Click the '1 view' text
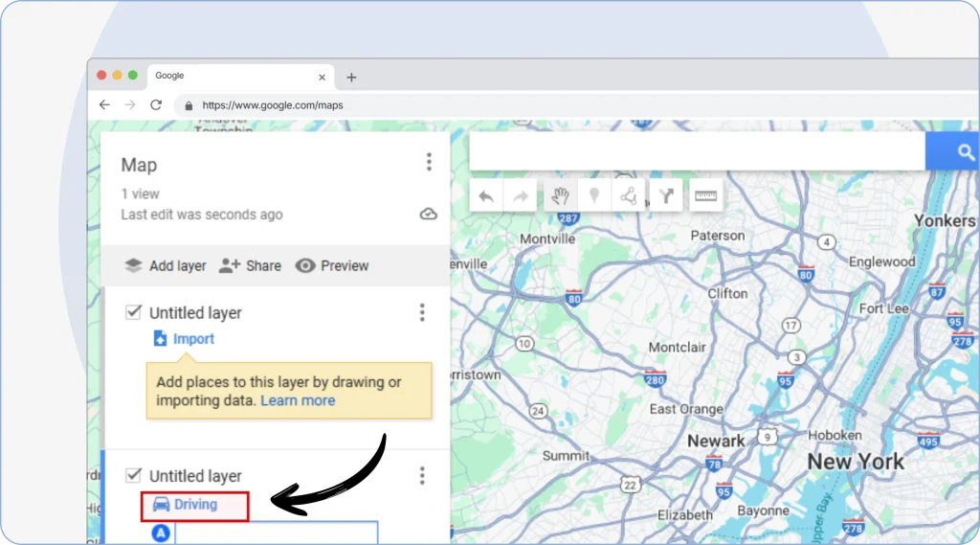The image size is (980, 545). point(140,194)
